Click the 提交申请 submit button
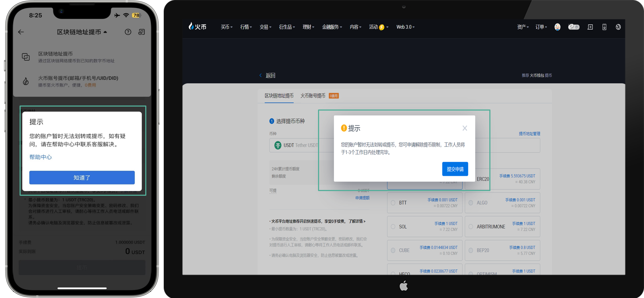Viewport: 644px width, 298px height. pyautogui.click(x=455, y=169)
